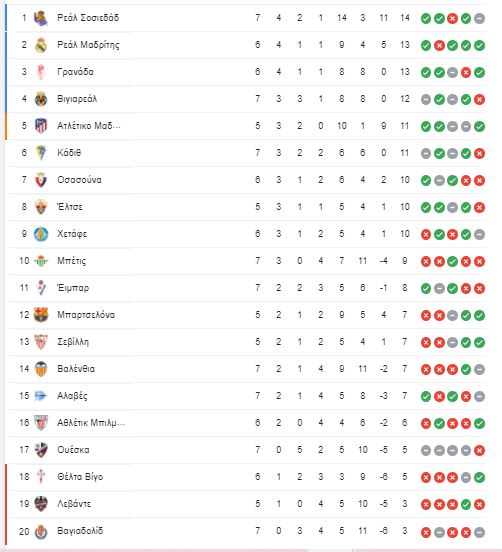Click the Levante club crest
The width and height of the screenshot is (502, 552).
(41, 504)
